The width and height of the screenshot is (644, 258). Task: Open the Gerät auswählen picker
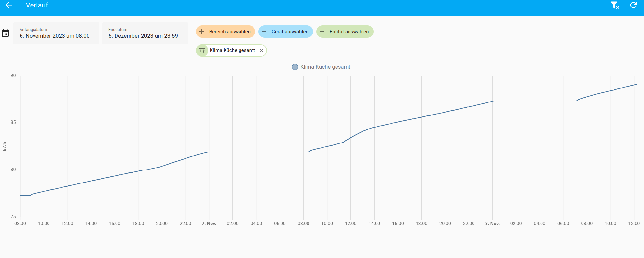[286, 32]
